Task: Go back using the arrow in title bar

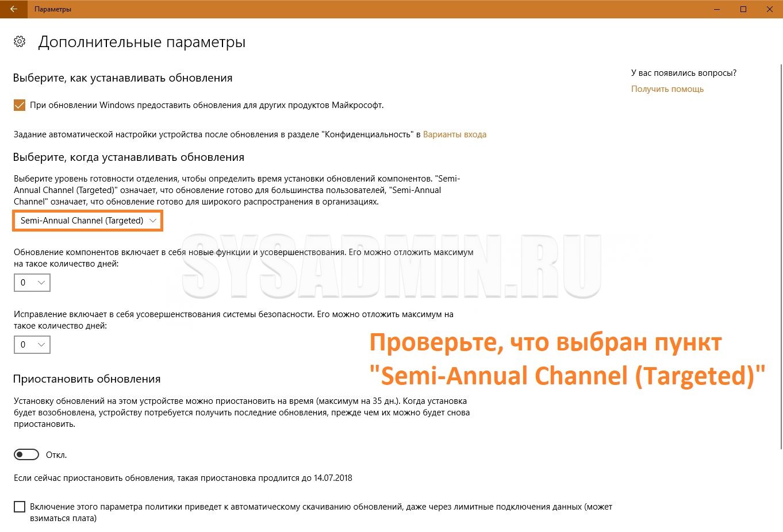Action: click(x=13, y=9)
